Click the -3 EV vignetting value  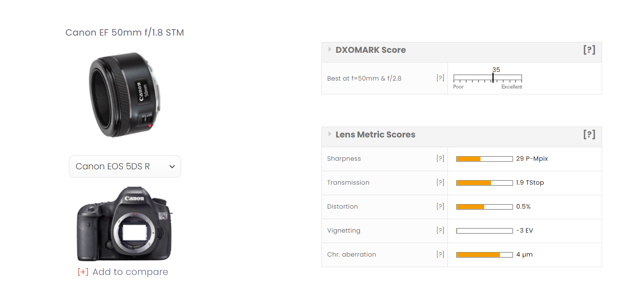(x=524, y=230)
